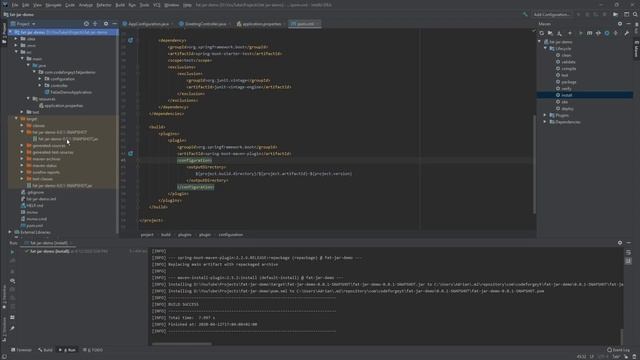Expand Maven Plugins node
The width and height of the screenshot is (640, 360).
pos(545,115)
